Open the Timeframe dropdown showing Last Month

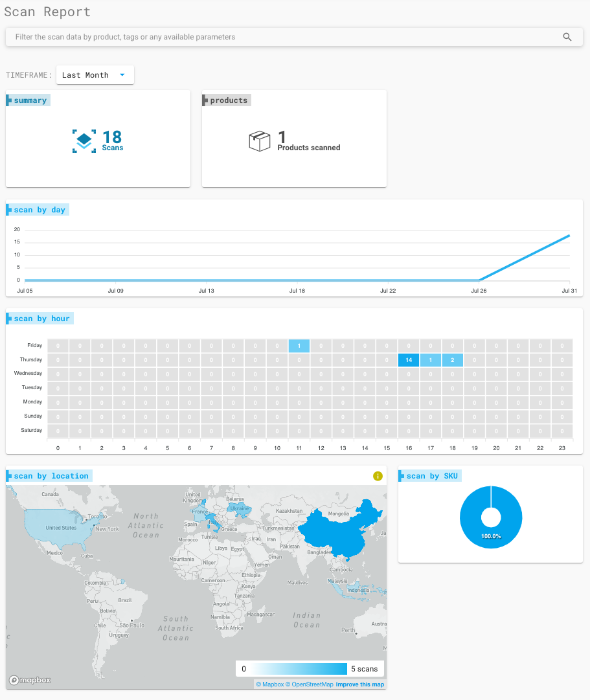[95, 74]
